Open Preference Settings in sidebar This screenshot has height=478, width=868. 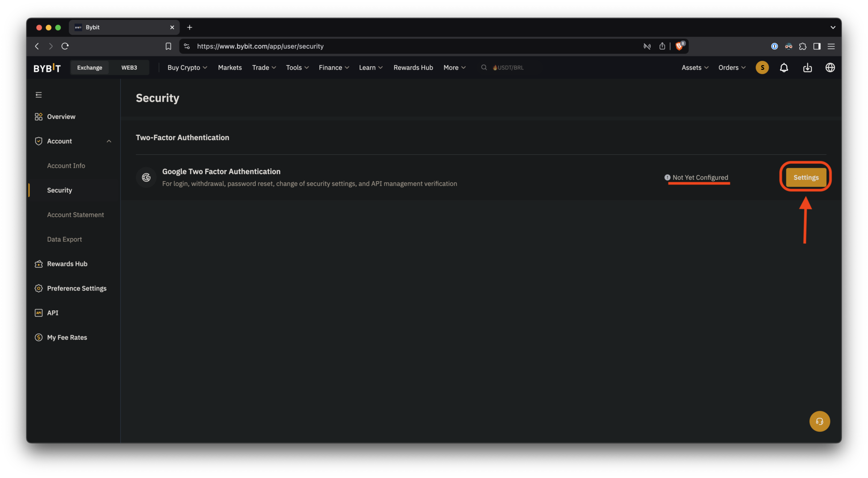(76, 288)
